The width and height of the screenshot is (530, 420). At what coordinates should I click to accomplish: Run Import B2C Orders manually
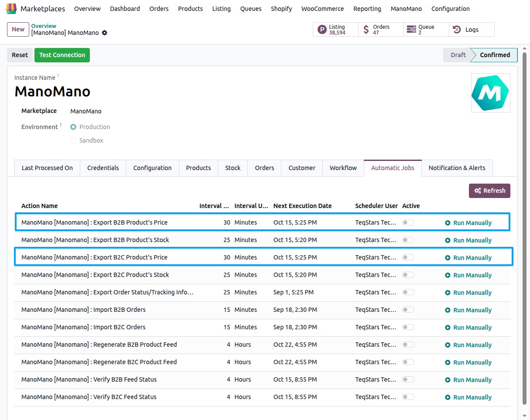point(468,328)
